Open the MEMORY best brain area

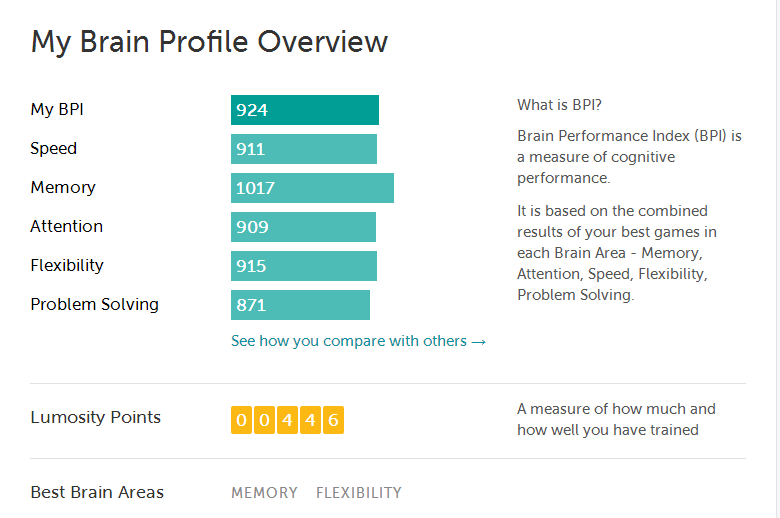(x=264, y=493)
